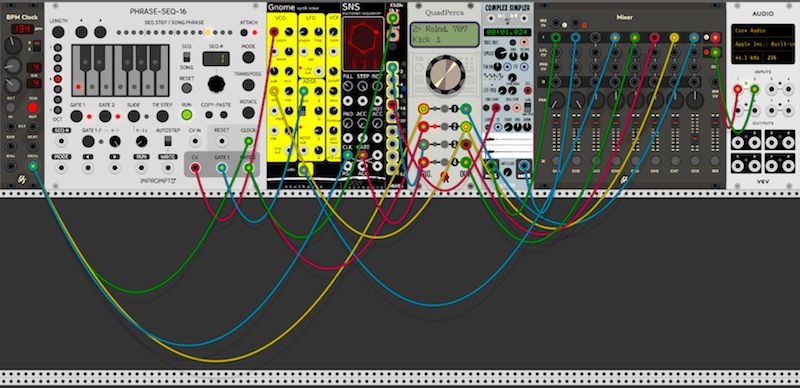Click the GATE output jack on SNS

(x=363, y=155)
